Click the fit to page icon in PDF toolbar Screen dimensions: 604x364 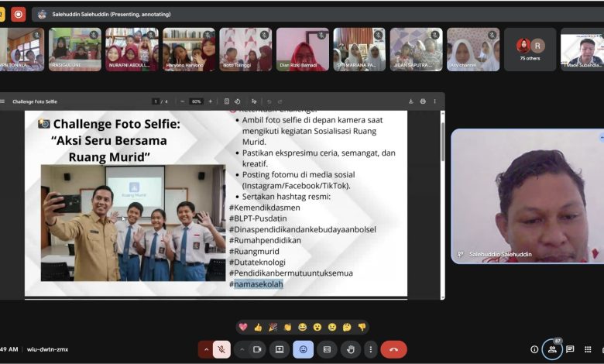(227, 101)
